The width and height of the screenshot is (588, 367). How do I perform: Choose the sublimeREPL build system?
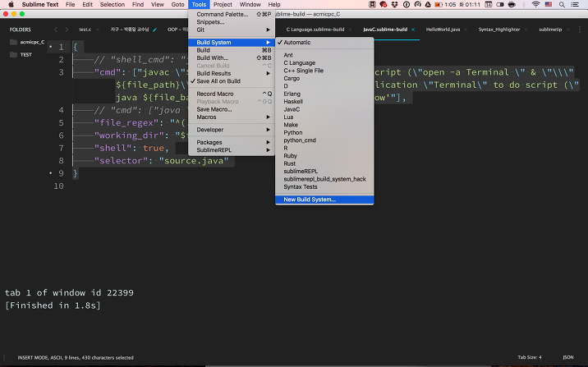coord(324,172)
